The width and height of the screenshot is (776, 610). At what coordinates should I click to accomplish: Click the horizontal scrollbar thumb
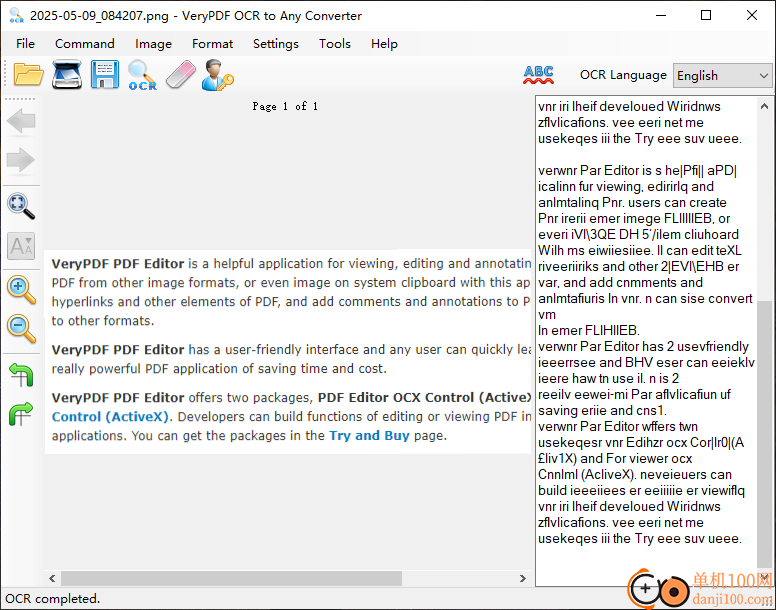[231, 578]
